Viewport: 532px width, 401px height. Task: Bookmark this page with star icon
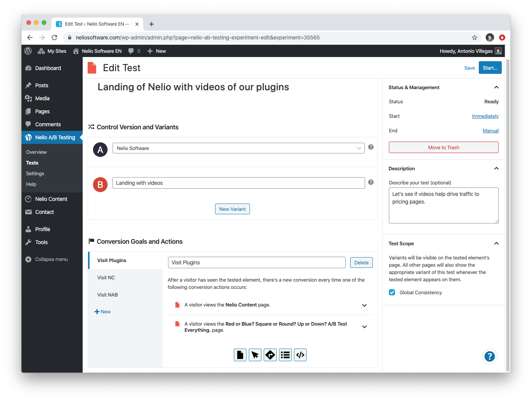coord(475,37)
